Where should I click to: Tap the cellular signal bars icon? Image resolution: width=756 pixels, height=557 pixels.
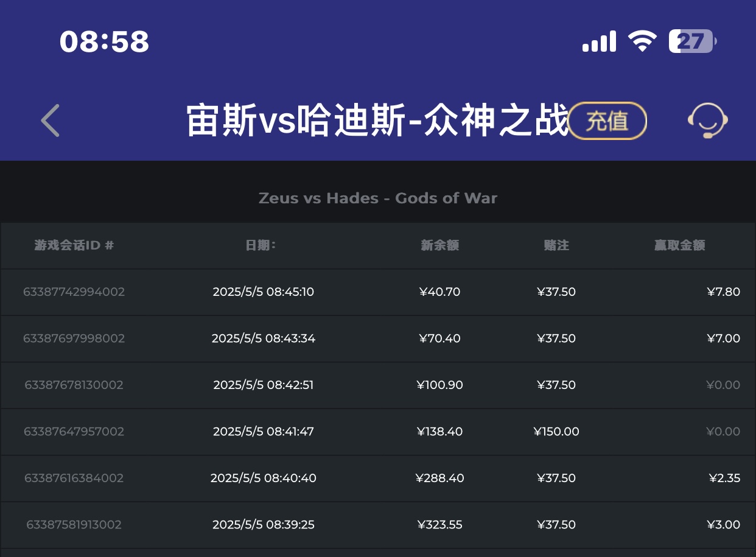coord(599,42)
